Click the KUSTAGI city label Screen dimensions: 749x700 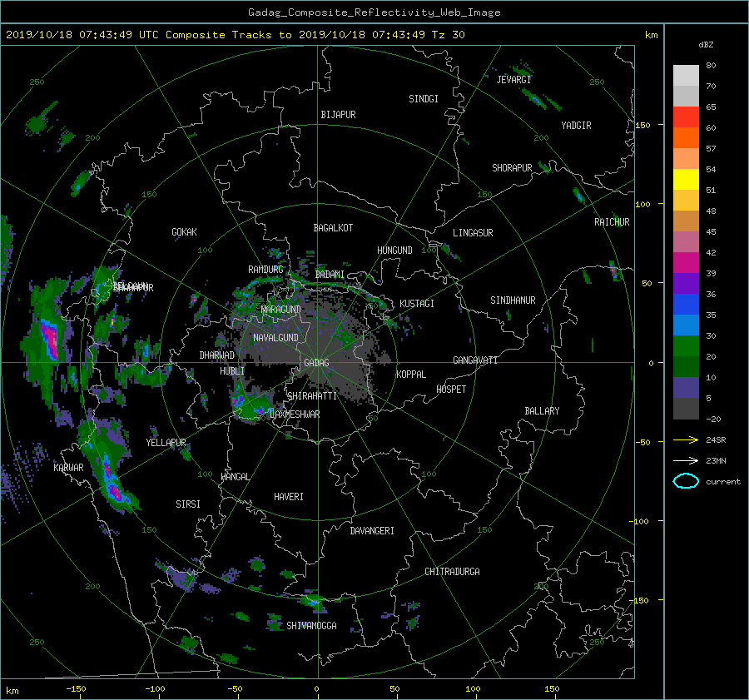pyautogui.click(x=417, y=304)
